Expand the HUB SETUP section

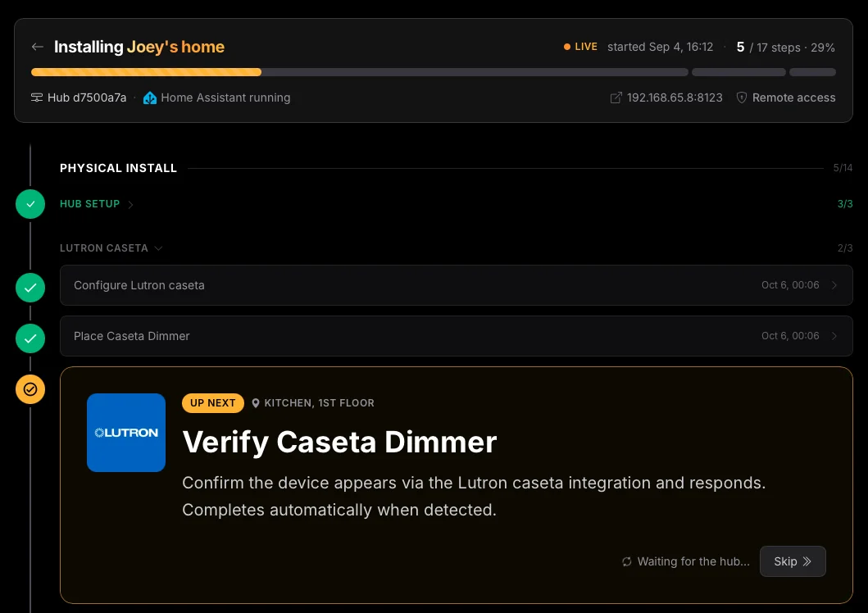tap(97, 204)
